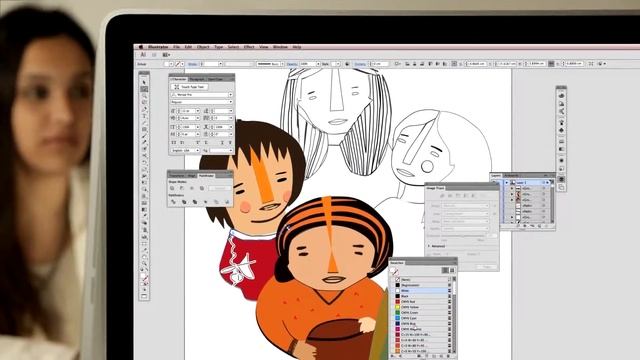This screenshot has width=640, height=360.
Task: Open the Object menu
Action: [x=203, y=47]
